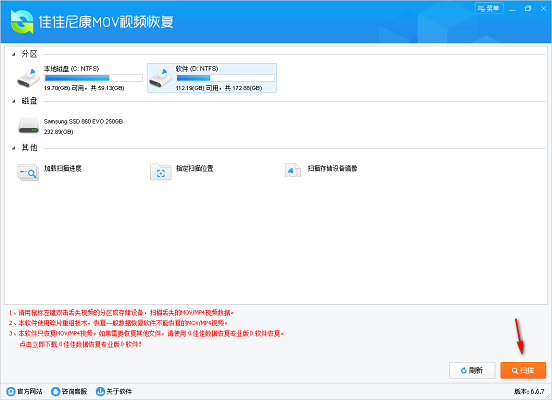Click the 刷新 refresh button
Viewport: 552px width, 400px height.
click(x=472, y=370)
